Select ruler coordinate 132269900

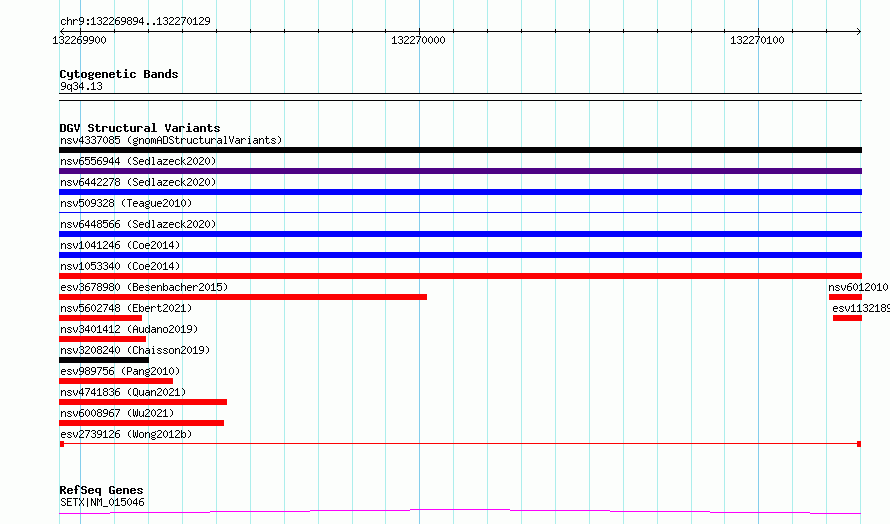[79, 40]
